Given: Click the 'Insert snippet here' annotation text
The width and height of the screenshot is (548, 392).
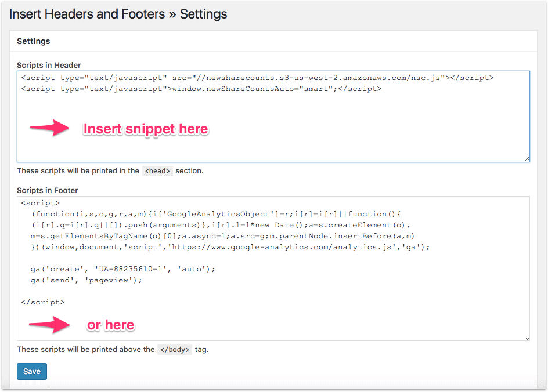Looking at the screenshot, I should (x=146, y=128).
